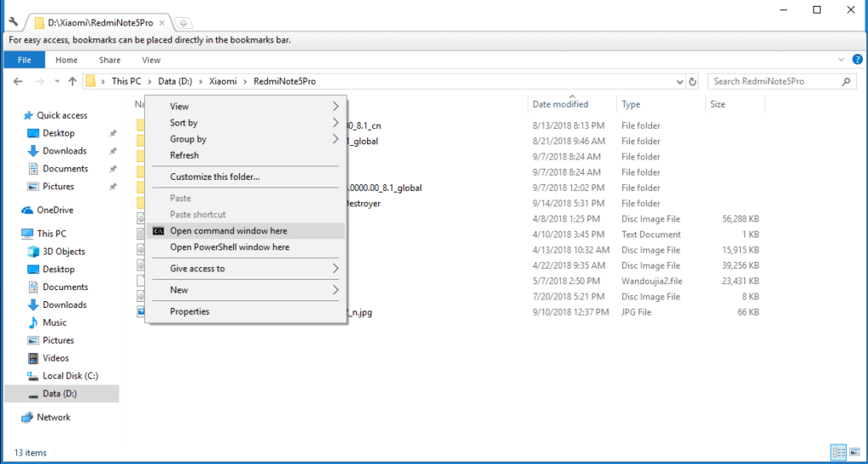The height and width of the screenshot is (464, 868).
Task: Click the Data (D:) breadcrumb segment
Action: pos(175,81)
